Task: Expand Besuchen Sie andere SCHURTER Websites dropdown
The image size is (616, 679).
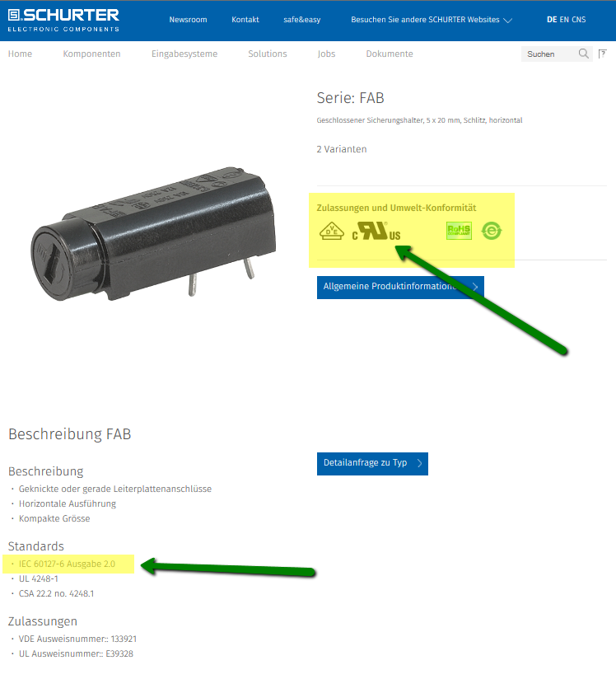Action: 432,20
